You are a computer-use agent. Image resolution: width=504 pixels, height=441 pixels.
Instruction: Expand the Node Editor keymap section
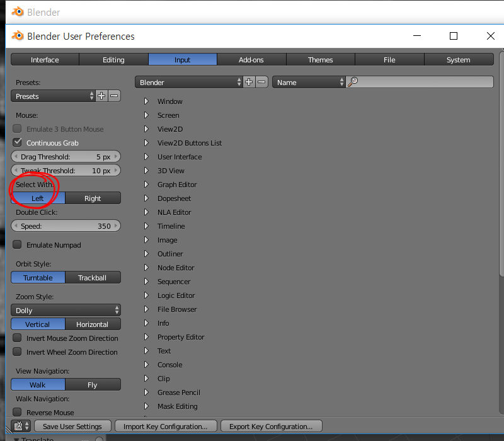(x=146, y=267)
